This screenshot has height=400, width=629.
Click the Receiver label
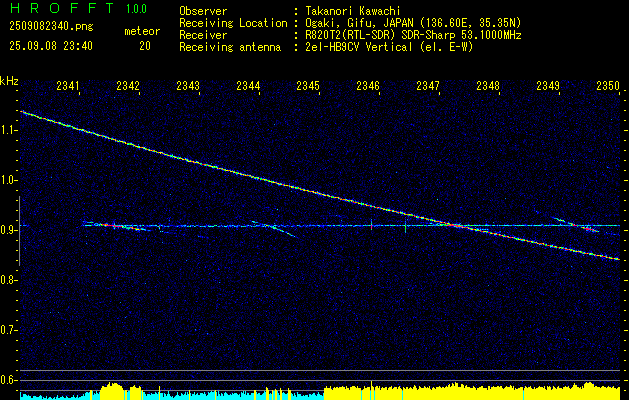tap(203, 35)
